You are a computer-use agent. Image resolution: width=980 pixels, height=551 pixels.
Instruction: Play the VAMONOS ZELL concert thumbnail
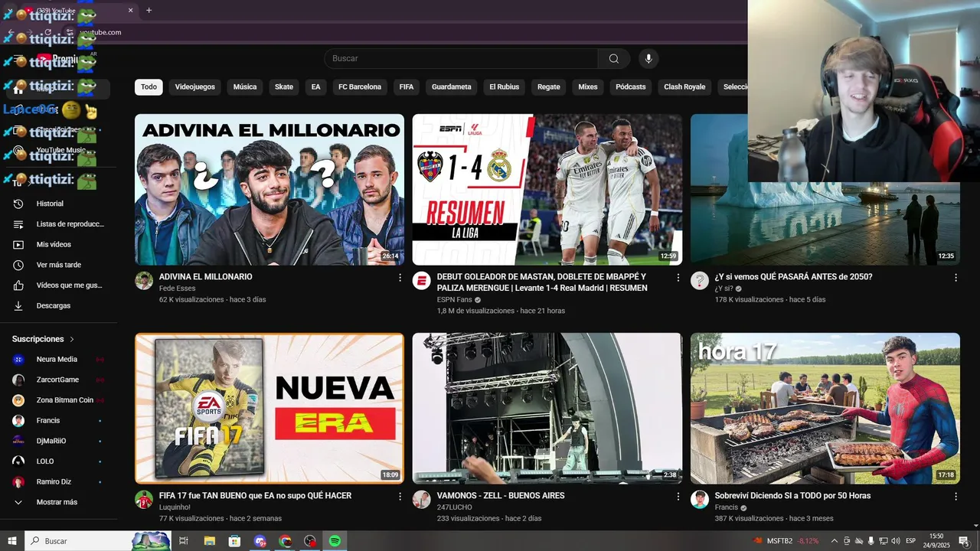(x=547, y=409)
